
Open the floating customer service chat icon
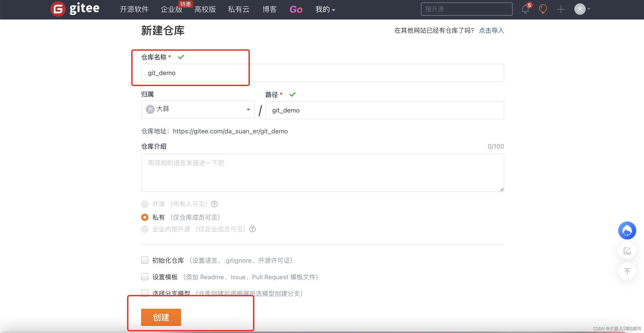tap(627, 230)
